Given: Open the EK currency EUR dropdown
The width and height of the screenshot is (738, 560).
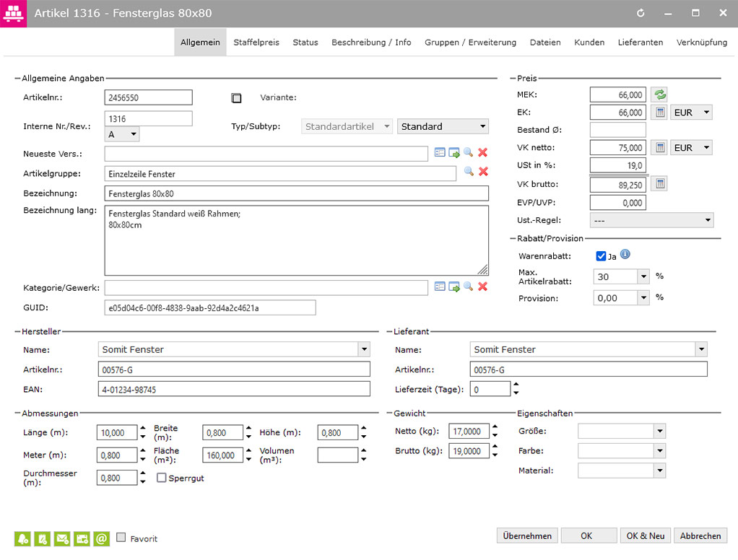Looking at the screenshot, I should pyautogui.click(x=691, y=113).
